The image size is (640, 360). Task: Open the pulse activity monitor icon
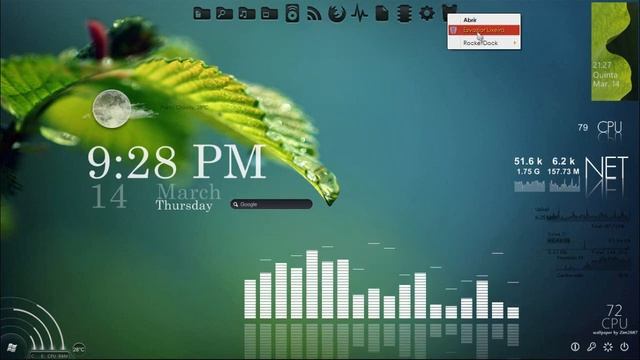359,13
